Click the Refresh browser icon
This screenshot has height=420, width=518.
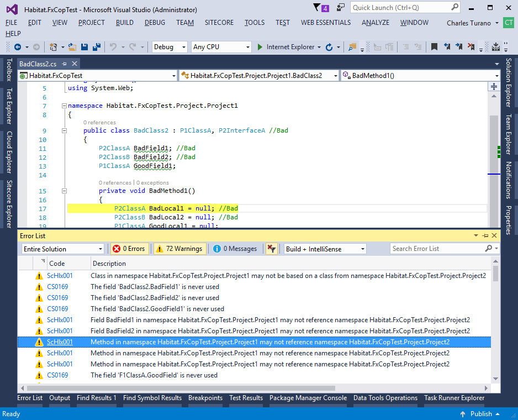[329, 48]
